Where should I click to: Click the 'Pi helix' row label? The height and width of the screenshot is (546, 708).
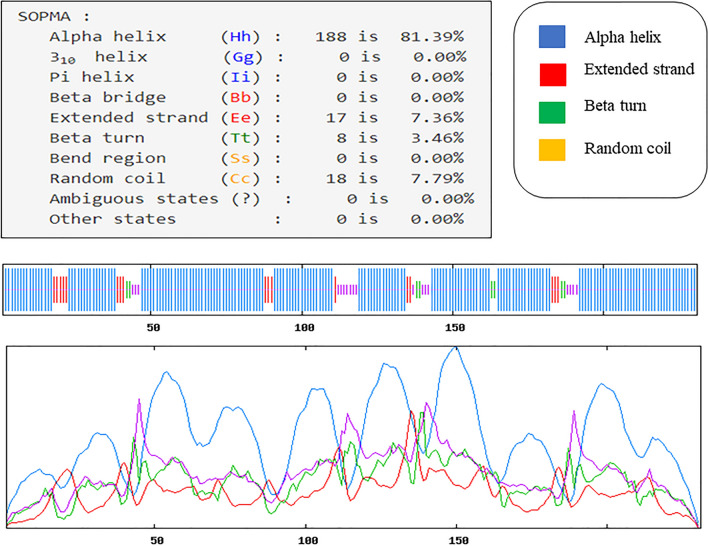(92, 77)
